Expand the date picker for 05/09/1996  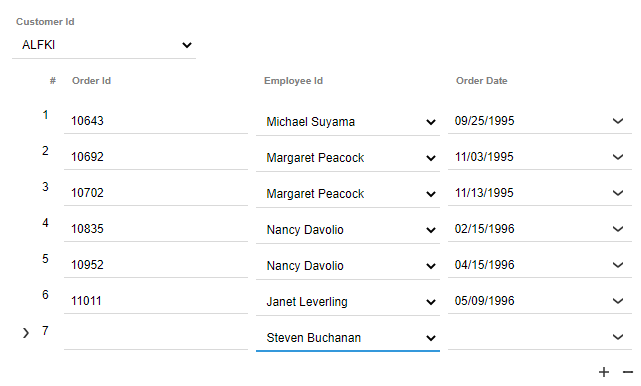click(x=618, y=301)
